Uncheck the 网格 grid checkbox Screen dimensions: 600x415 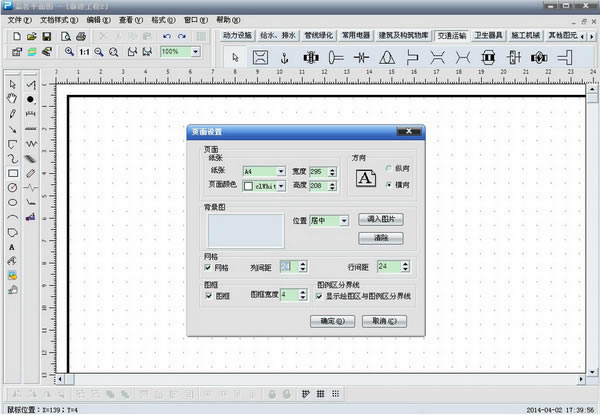pos(208,267)
